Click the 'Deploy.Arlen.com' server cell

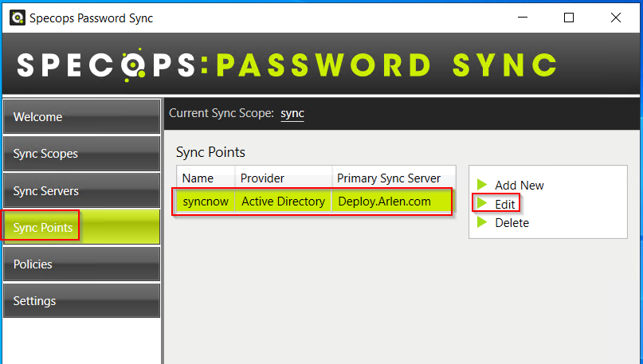click(x=392, y=202)
